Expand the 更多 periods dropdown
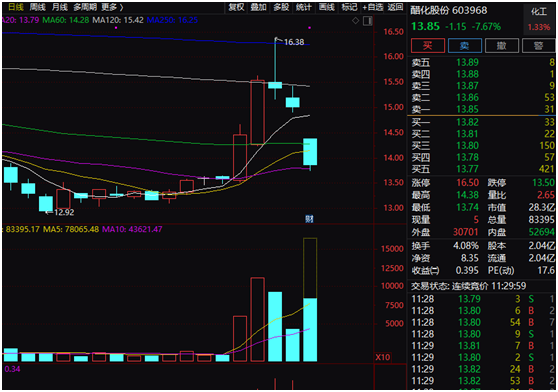Viewport: 558px width, 392px height. tap(112, 7)
